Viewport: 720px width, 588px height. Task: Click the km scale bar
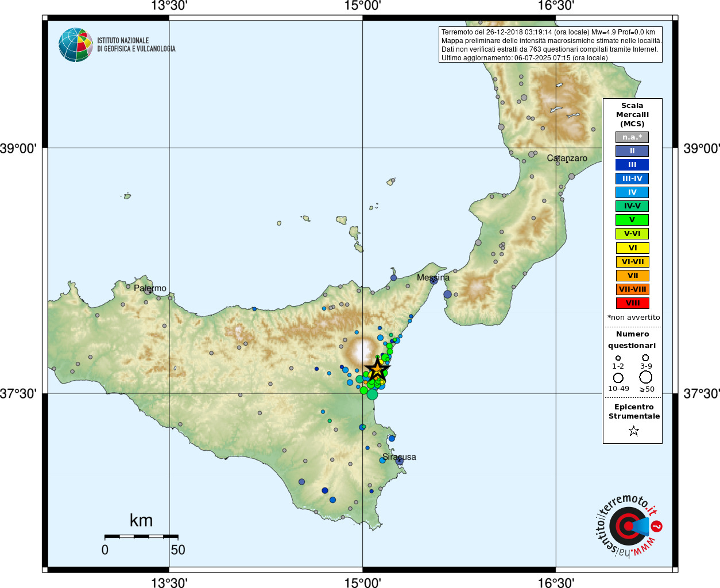click(141, 536)
